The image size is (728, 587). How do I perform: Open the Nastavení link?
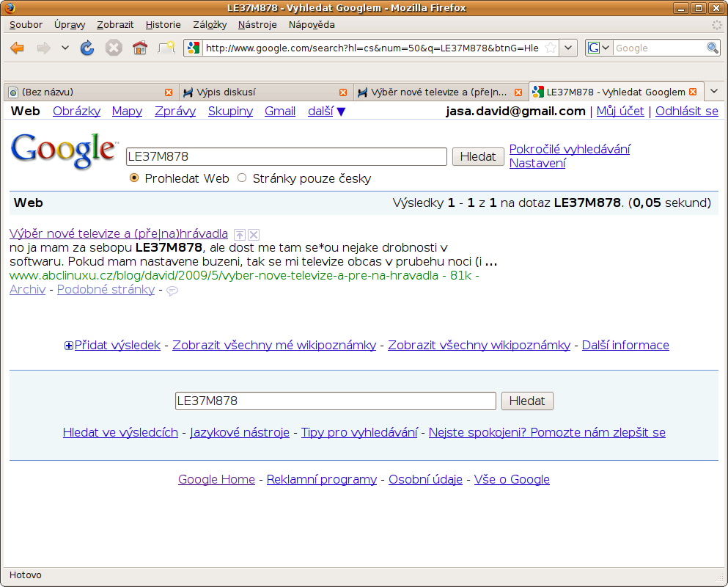pos(537,163)
